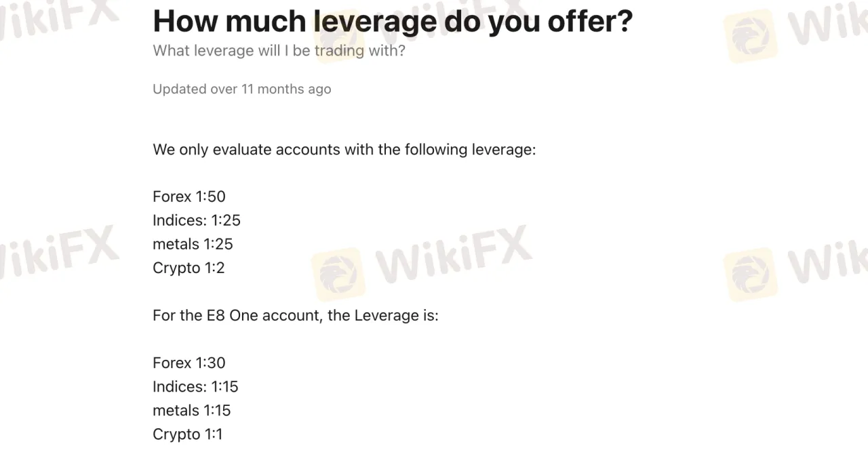Click the "We only evaluate accounts" intro sentence
The width and height of the screenshot is (868, 452).
pos(344,149)
